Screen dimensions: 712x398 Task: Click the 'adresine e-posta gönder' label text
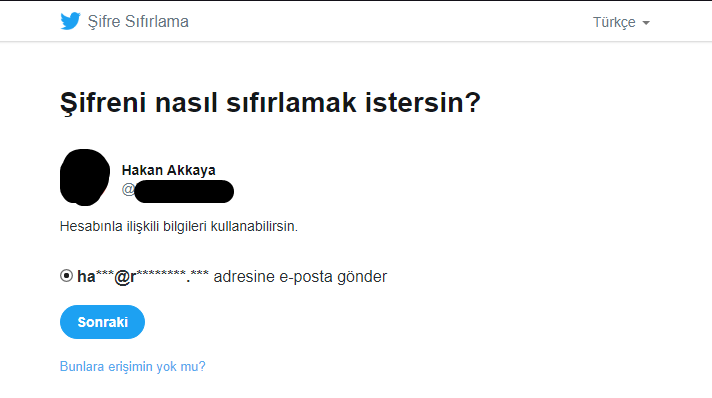tap(300, 276)
